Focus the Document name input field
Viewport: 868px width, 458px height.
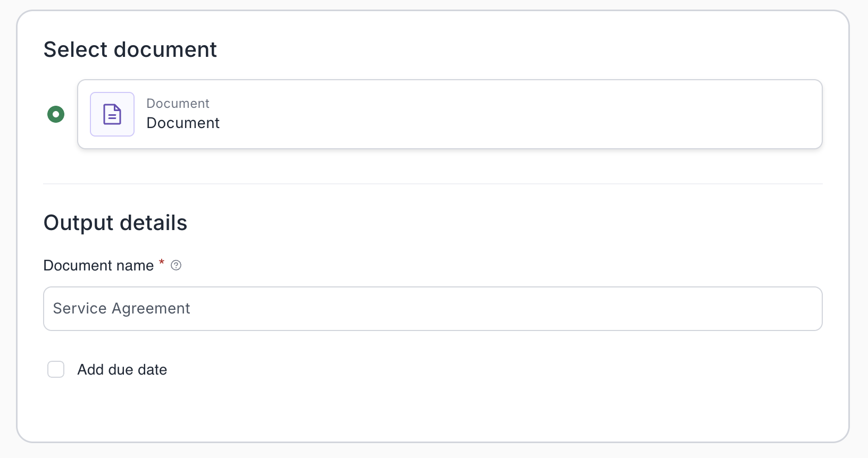coord(432,309)
